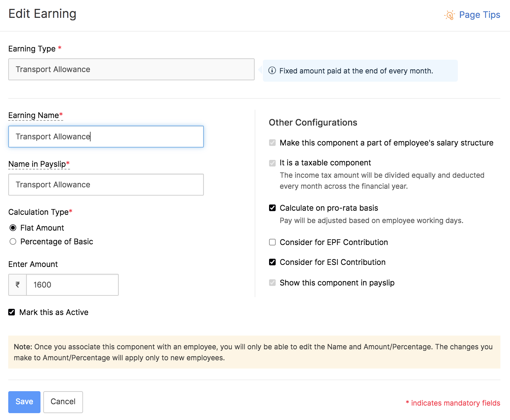
Task: Click the Cancel button
Action: 63,402
